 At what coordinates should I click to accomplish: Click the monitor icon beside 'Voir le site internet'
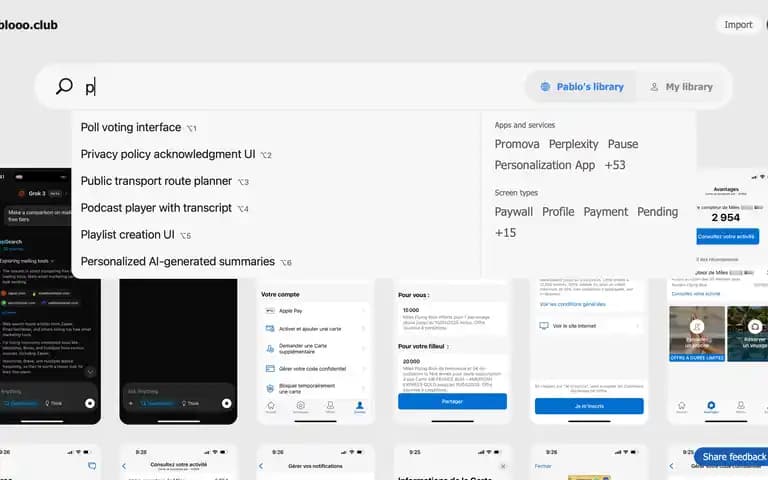pyautogui.click(x=544, y=326)
